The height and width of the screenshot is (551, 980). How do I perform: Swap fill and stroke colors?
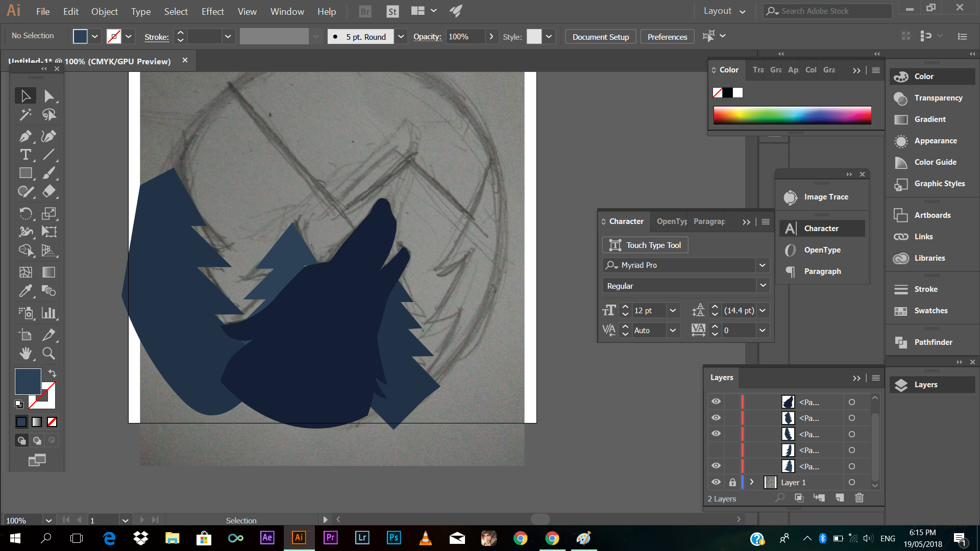52,373
